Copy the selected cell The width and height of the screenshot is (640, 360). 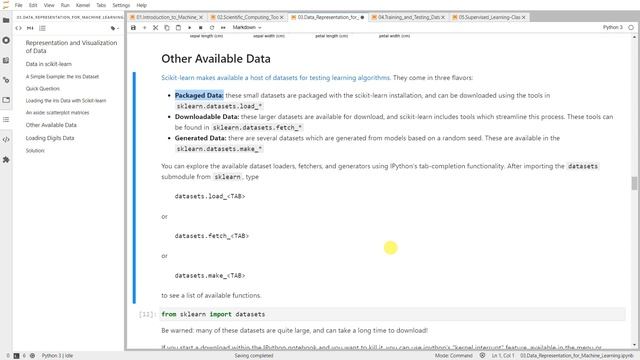point(167,27)
